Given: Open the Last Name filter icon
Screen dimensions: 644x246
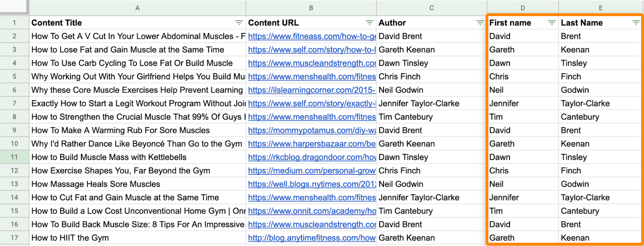Looking at the screenshot, I should coord(636,23).
